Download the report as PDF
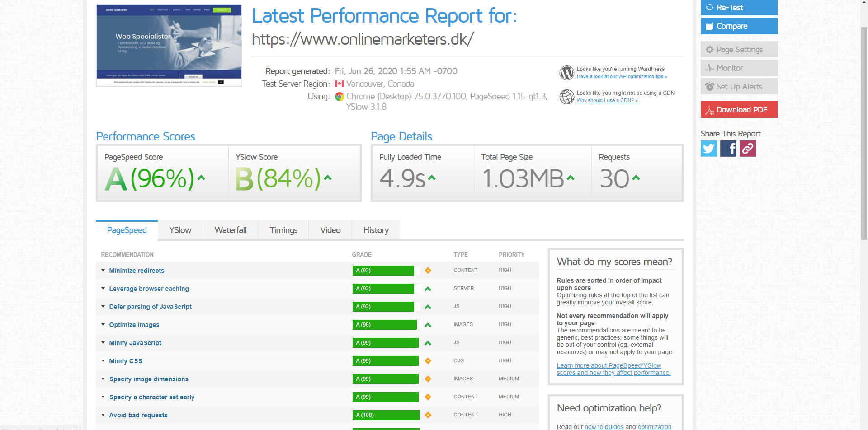 point(739,110)
